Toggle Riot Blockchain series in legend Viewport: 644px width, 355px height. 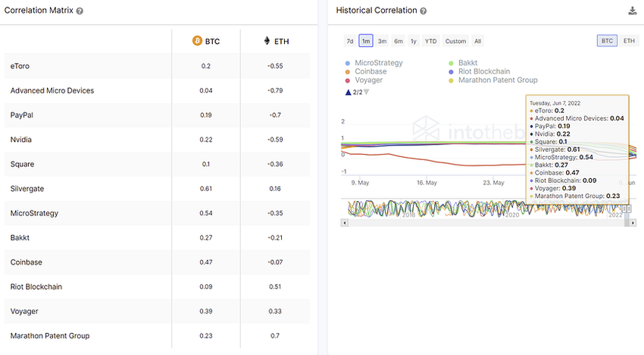480,71
